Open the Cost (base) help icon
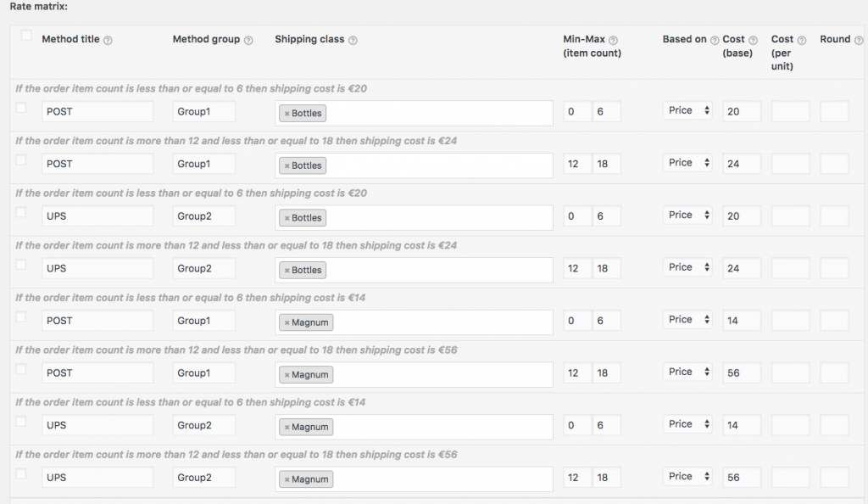Viewport: 868px width, 504px height. (753, 39)
